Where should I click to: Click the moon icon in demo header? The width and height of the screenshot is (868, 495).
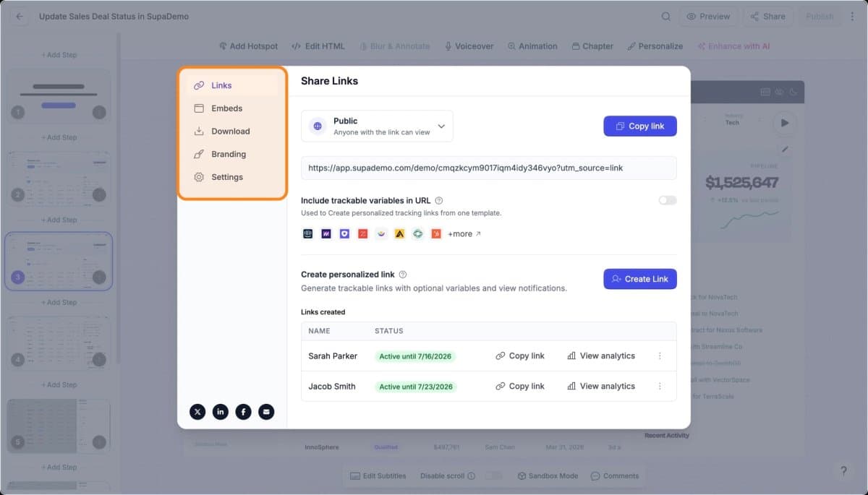pos(793,92)
